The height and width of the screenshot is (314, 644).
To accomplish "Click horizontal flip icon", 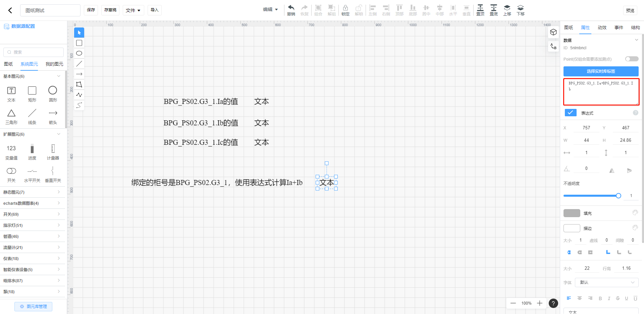I will (x=612, y=171).
